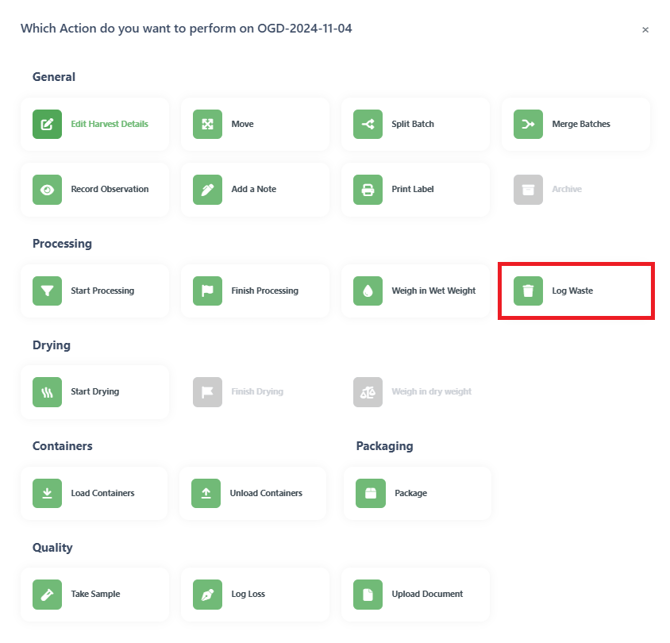Click the Weigh in Wet Weight droplet icon
This screenshot has height=643, width=670.
pos(367,291)
